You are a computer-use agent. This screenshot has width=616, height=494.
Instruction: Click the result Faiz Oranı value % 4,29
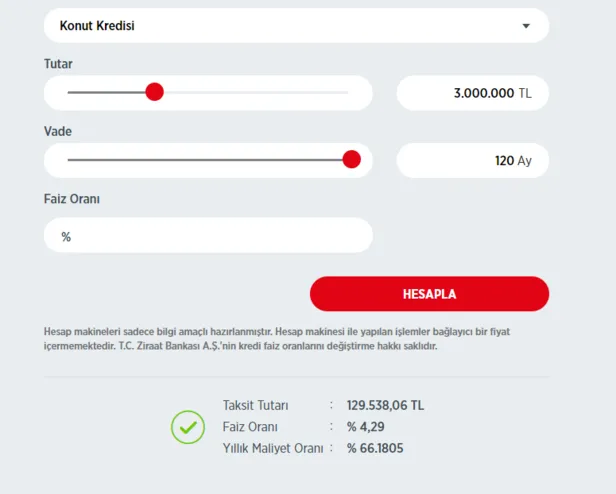tap(365, 427)
